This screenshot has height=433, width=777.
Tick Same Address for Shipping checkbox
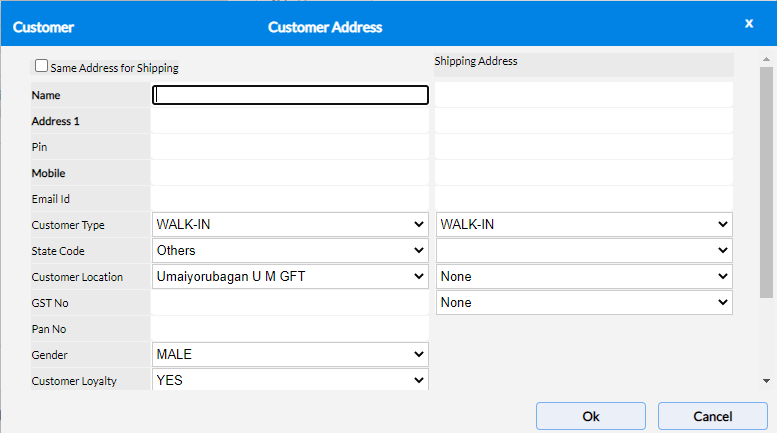click(x=42, y=66)
